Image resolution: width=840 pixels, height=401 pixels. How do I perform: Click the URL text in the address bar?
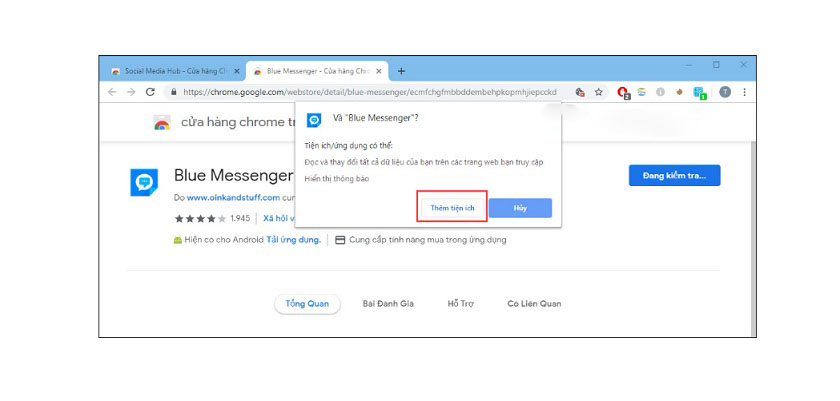pos(370,92)
